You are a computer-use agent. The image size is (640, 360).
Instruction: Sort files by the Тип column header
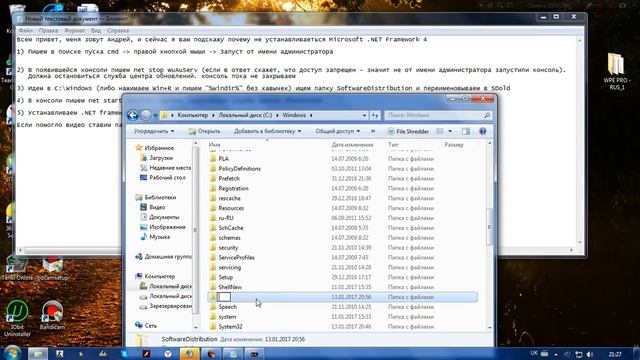[393, 145]
